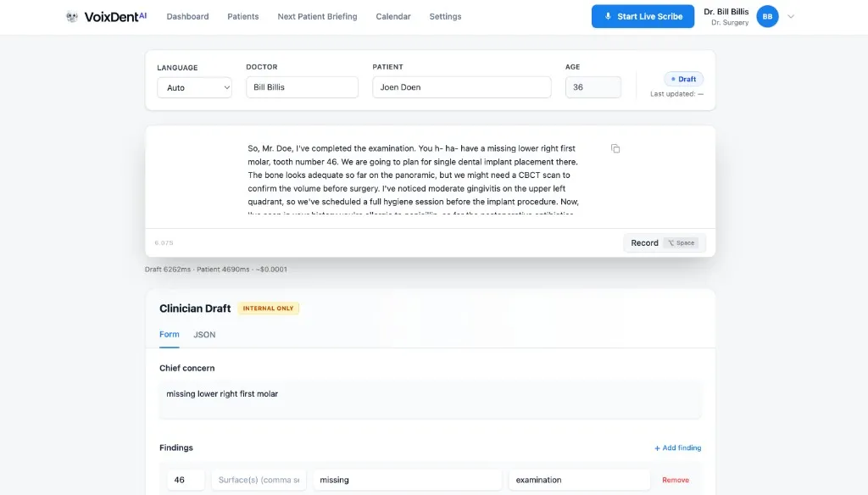Open the Calendar page
Screen dimensions: 868x495
393,17
